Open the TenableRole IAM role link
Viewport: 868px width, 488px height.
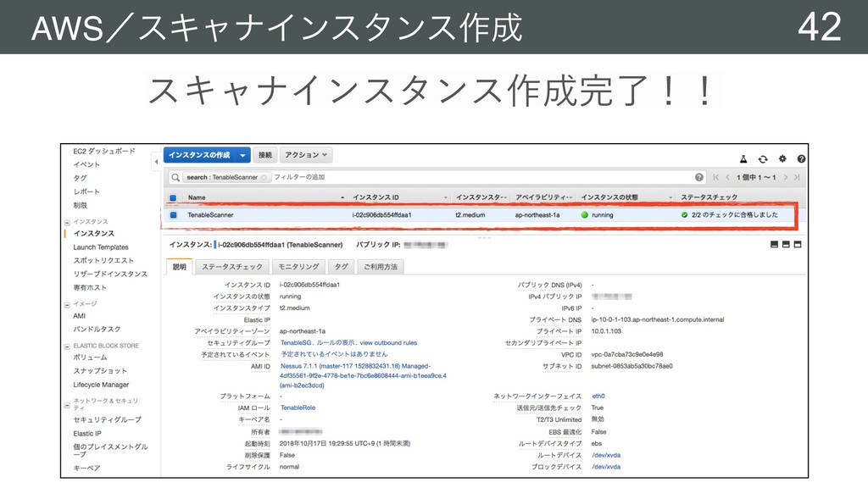point(298,408)
